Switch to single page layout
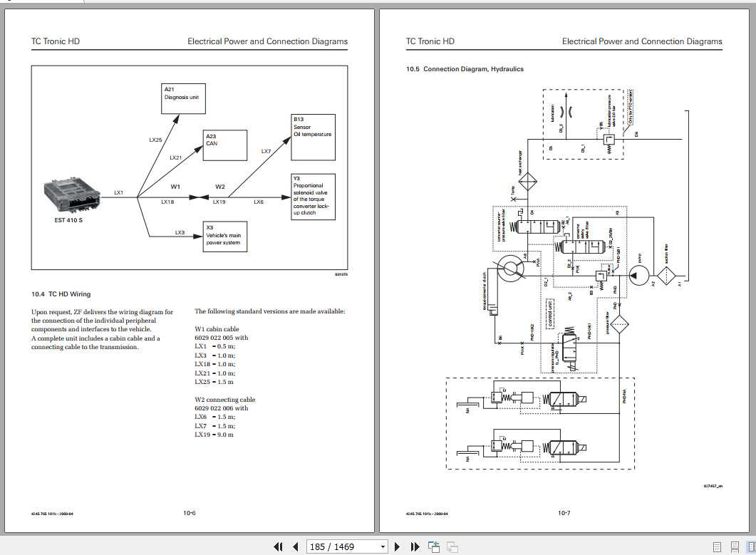 pos(717,546)
